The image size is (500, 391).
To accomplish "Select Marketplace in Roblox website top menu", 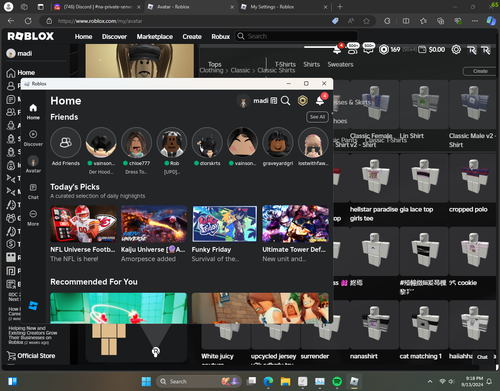I will coord(155,36).
